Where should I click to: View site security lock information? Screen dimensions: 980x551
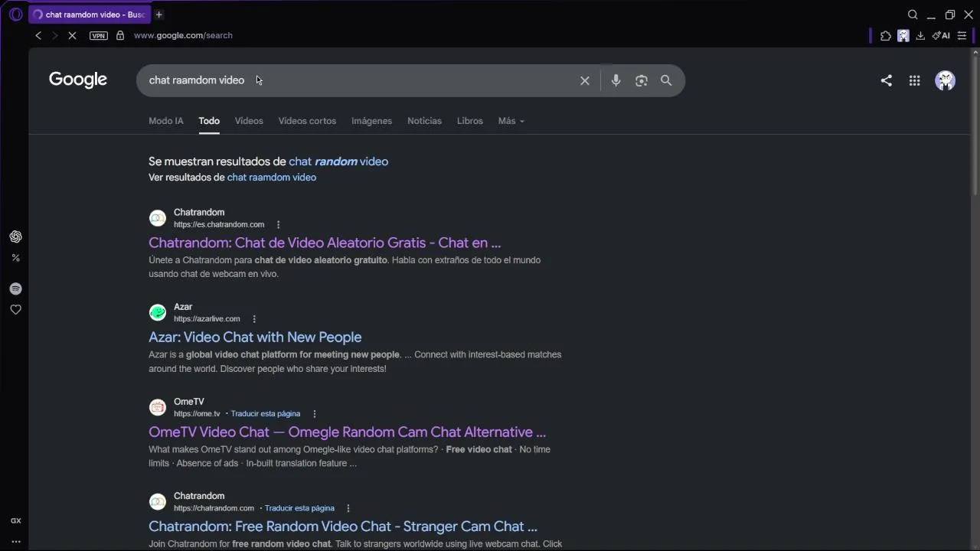pyautogui.click(x=120, y=35)
